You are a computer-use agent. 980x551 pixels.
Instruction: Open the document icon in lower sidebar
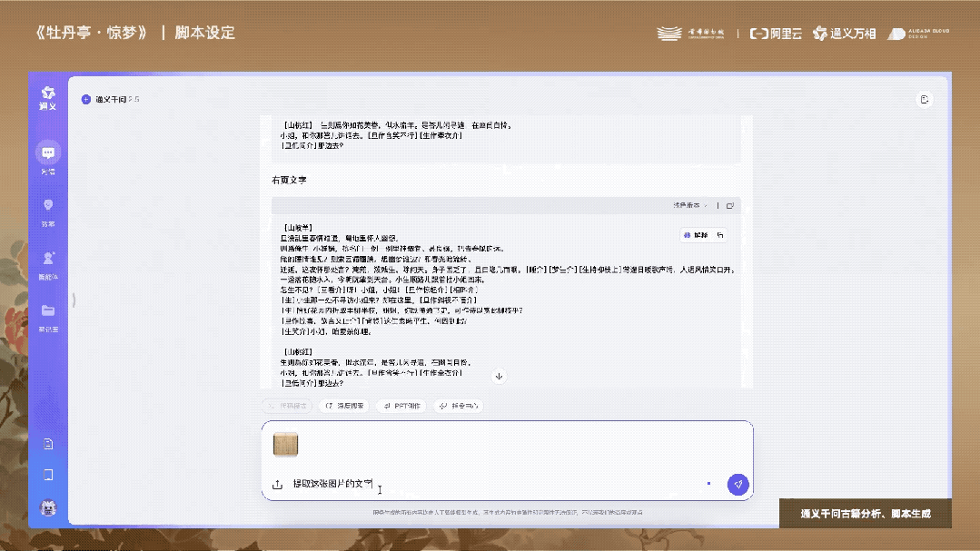pyautogui.click(x=48, y=444)
